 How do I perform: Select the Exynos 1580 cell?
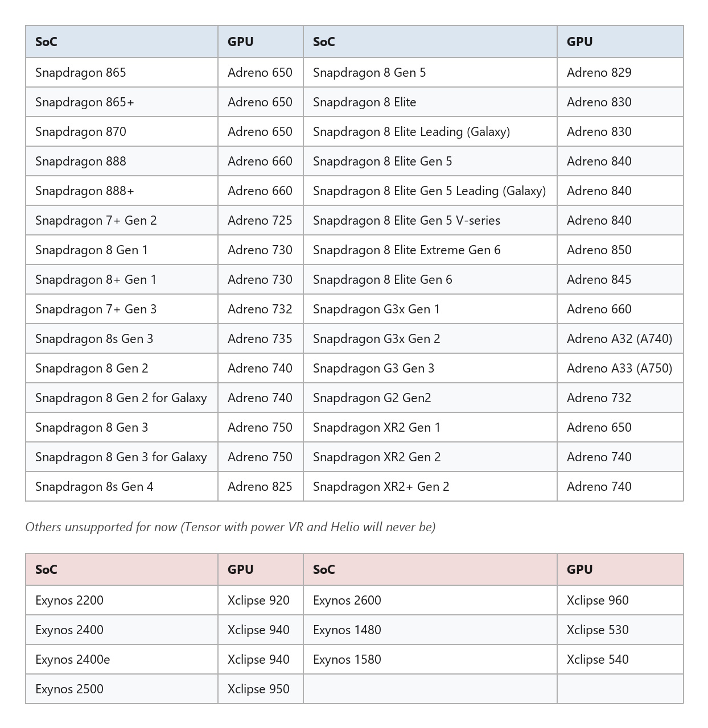pos(430,659)
